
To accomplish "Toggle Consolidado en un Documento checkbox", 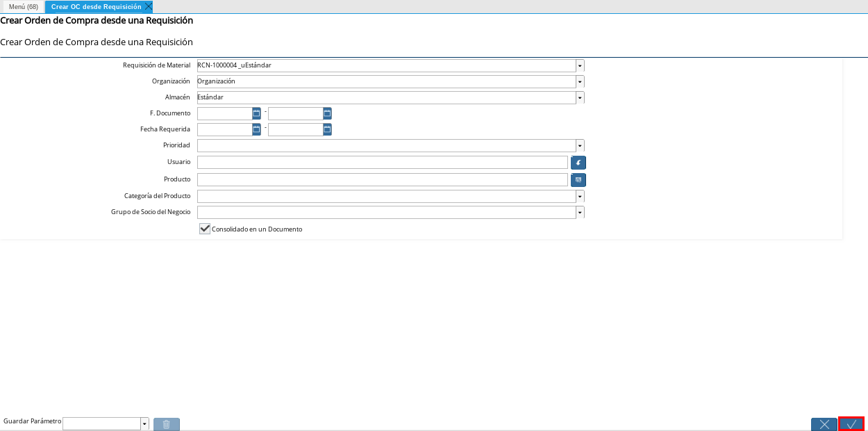I will tap(205, 229).
